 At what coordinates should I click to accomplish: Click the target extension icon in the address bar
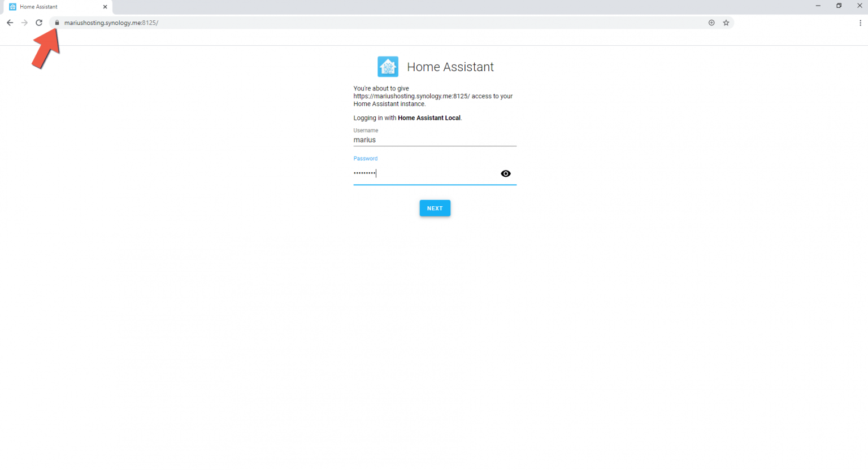coord(711,23)
